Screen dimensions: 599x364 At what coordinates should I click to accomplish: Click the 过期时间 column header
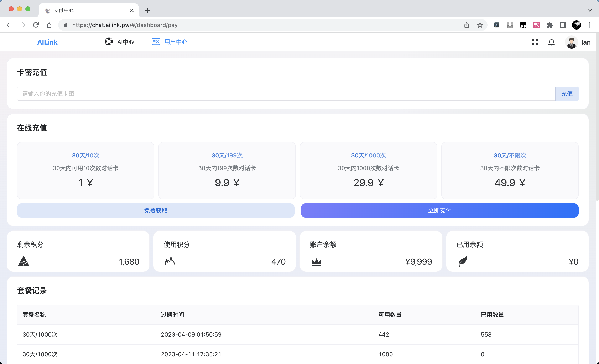click(172, 315)
